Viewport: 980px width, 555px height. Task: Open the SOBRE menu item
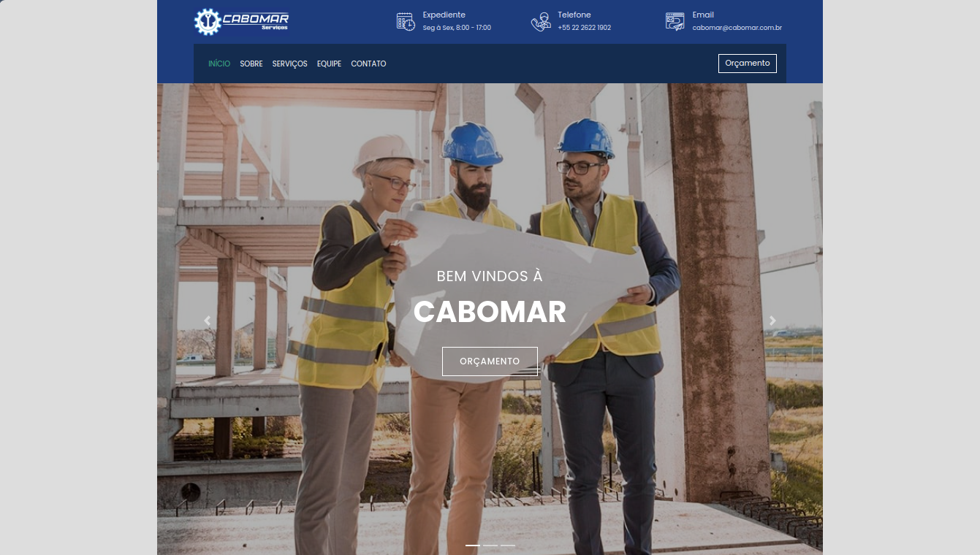point(251,64)
